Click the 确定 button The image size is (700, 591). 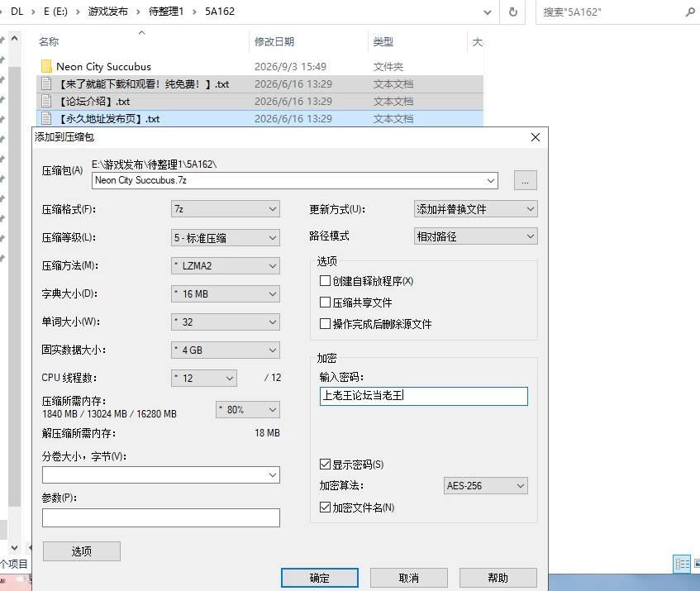(320, 578)
